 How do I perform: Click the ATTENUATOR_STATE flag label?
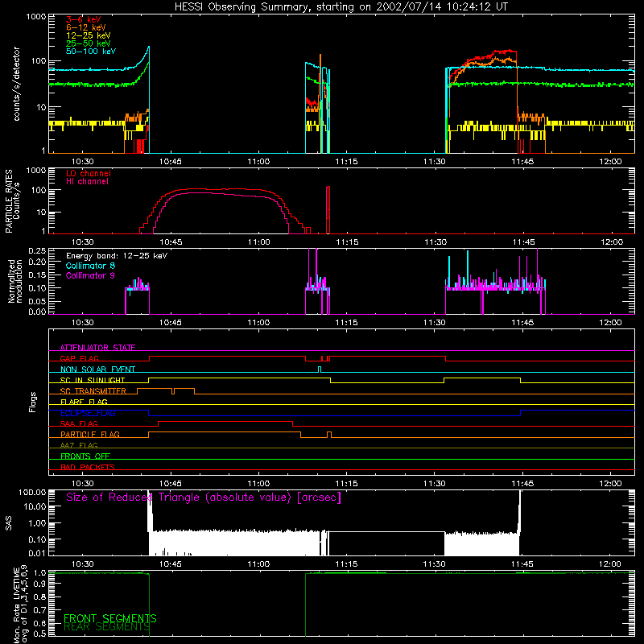[97, 348]
